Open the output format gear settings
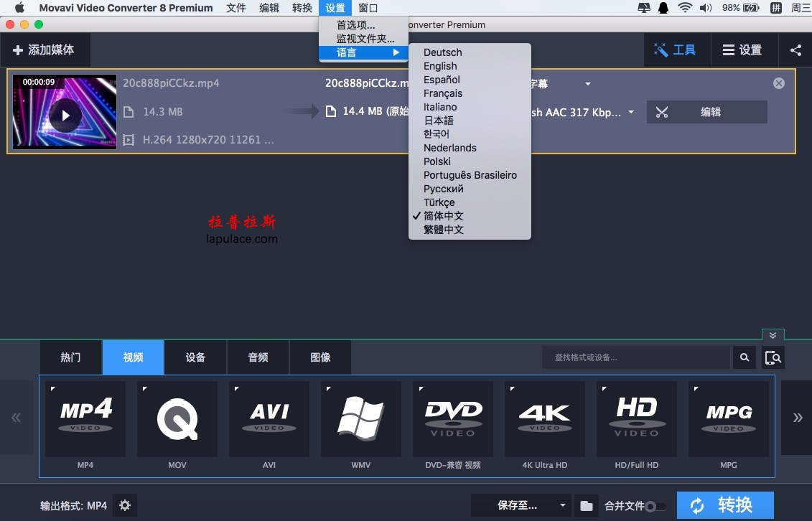This screenshot has width=812, height=521. tap(125, 505)
